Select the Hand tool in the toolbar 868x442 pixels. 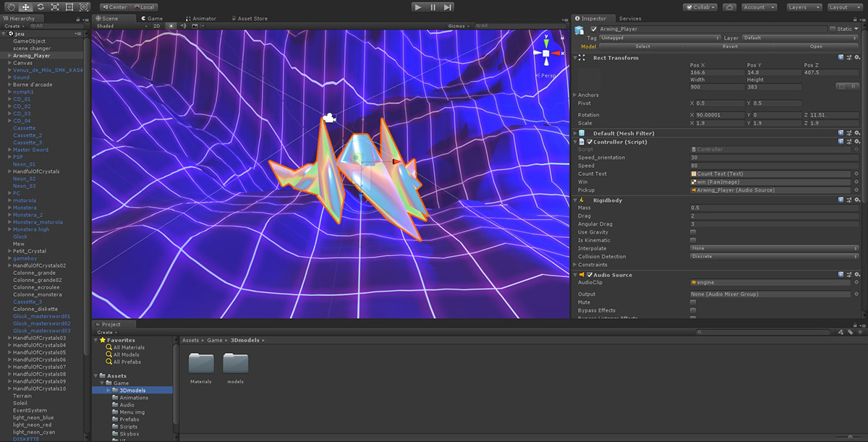[10, 7]
